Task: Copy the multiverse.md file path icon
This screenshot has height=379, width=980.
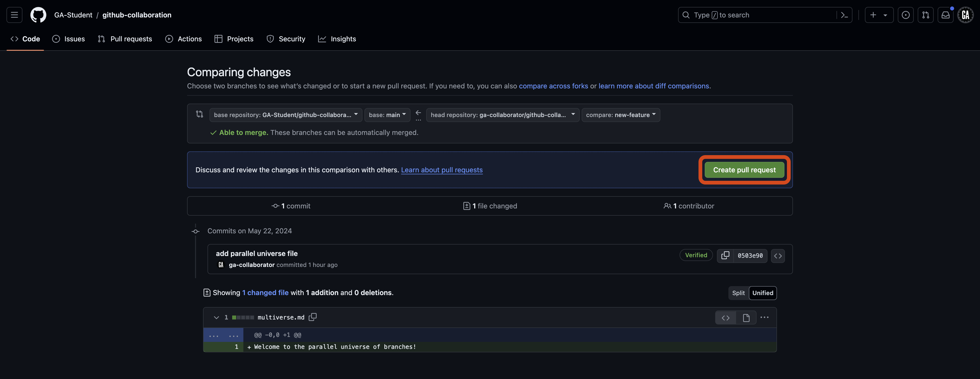Action: tap(313, 317)
